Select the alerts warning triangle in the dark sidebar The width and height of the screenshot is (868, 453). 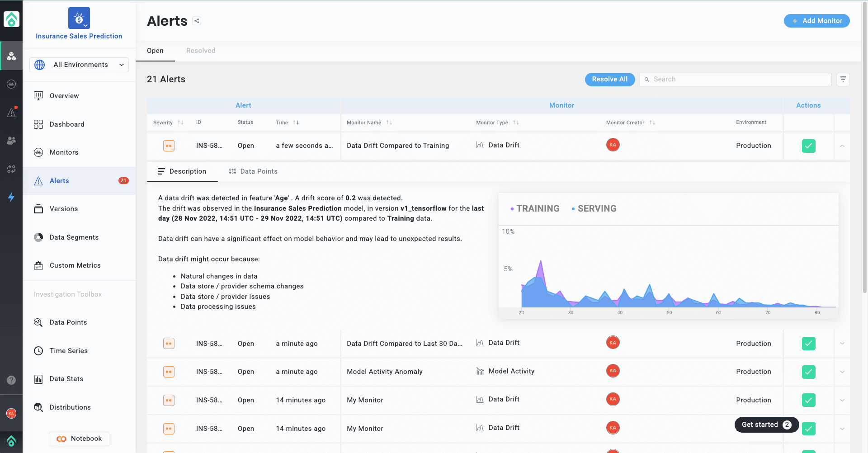[x=11, y=113]
